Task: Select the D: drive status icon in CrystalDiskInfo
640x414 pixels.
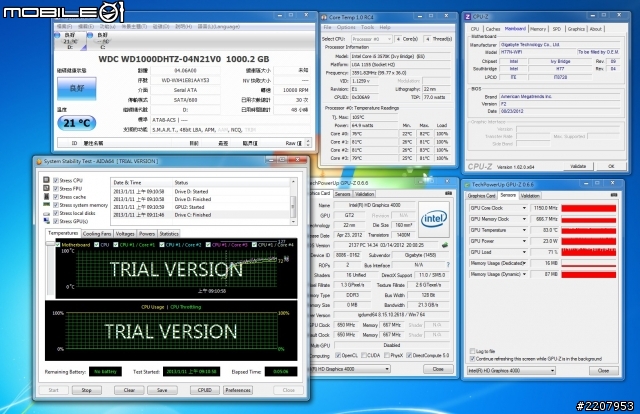Action: click(57, 36)
